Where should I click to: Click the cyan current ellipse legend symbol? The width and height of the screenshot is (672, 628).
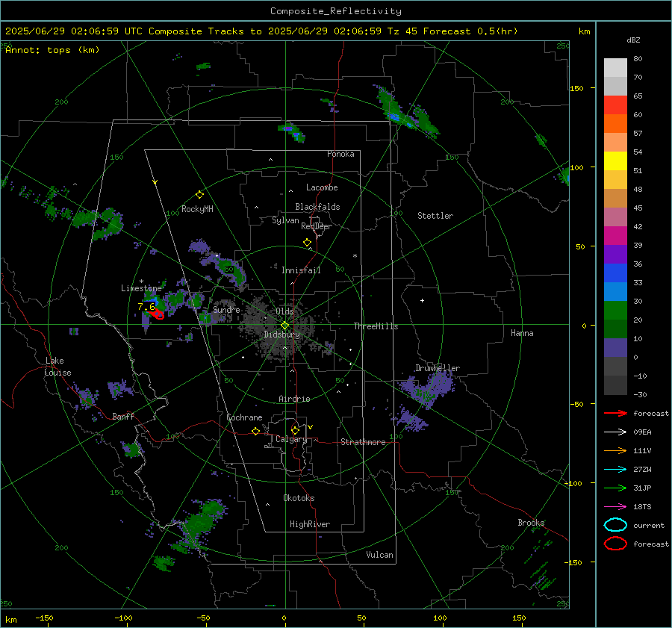615,525
